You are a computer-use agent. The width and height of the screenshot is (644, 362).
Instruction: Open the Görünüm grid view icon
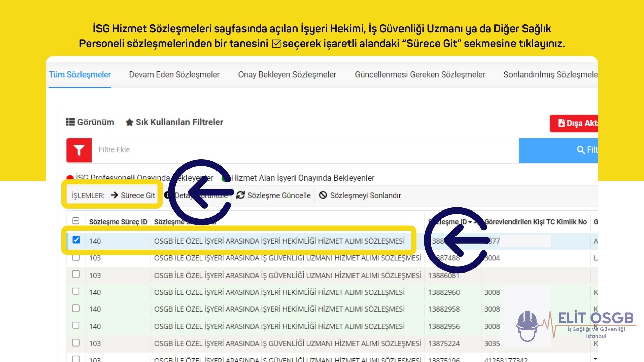pos(70,122)
